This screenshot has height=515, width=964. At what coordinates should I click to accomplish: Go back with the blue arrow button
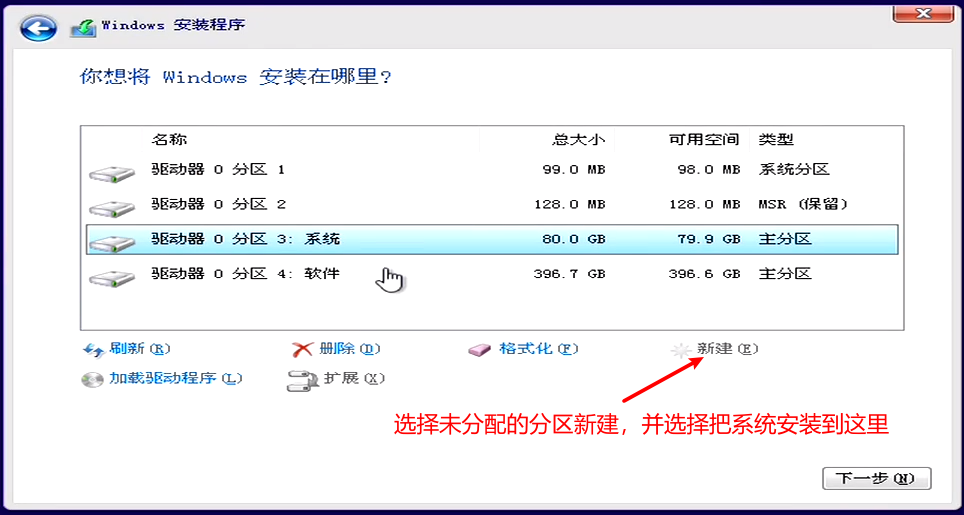coord(38,28)
